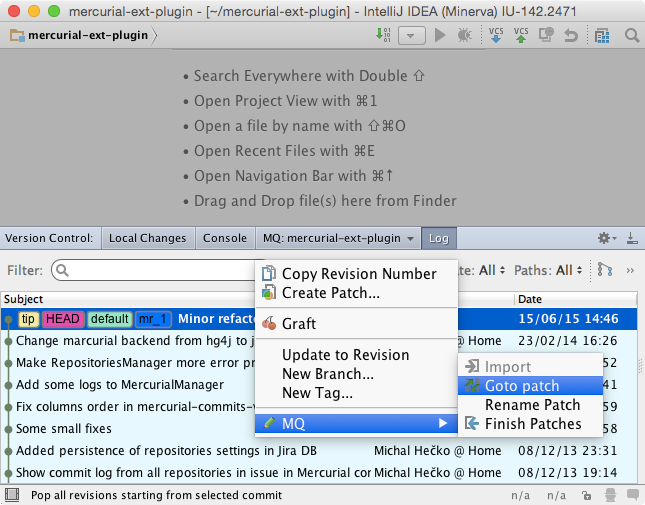The width and height of the screenshot is (645, 505).
Task: Switch to the Local Changes tab
Action: [147, 238]
